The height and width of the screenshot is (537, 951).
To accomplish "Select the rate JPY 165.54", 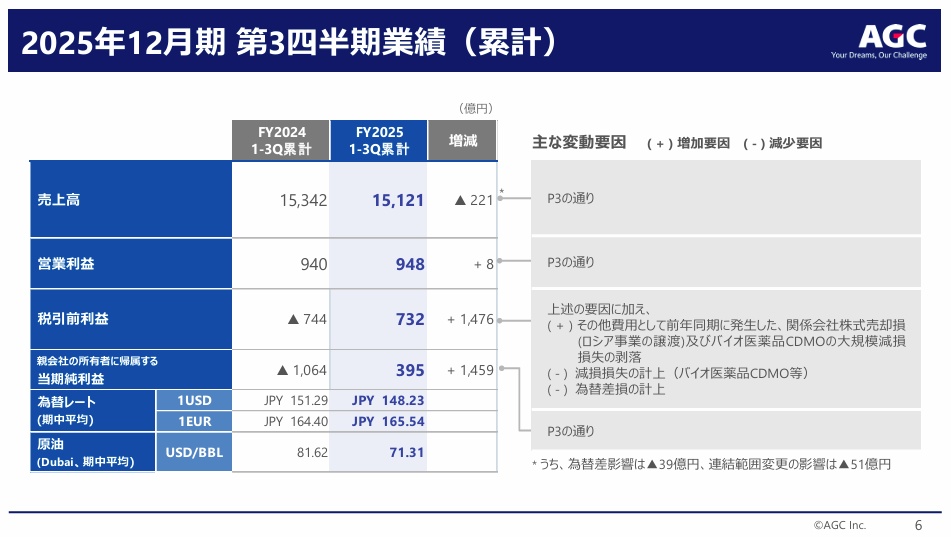I will (x=388, y=421).
